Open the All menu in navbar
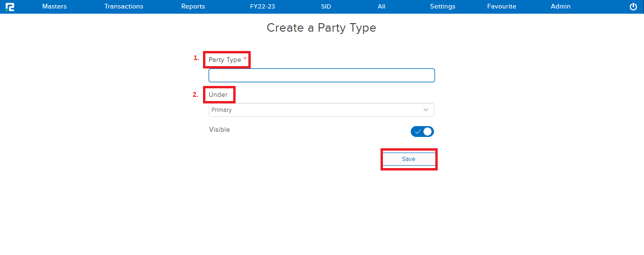Screen dimensions: 644x255 click(x=381, y=7)
